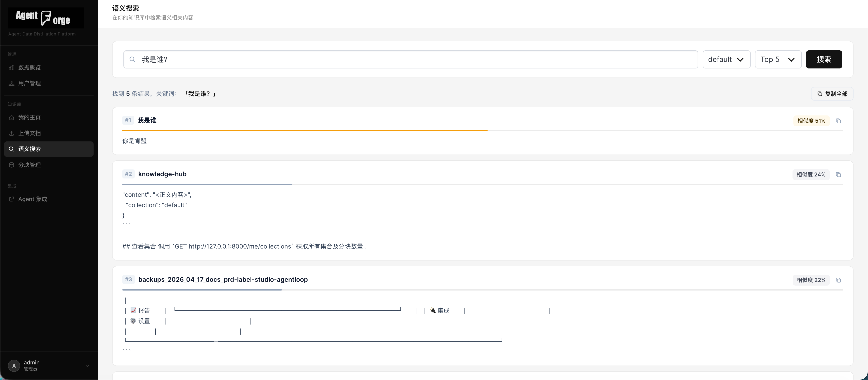Screen dimensions: 868x380
Task: Click the #3 rank badge
Action: tap(128, 279)
